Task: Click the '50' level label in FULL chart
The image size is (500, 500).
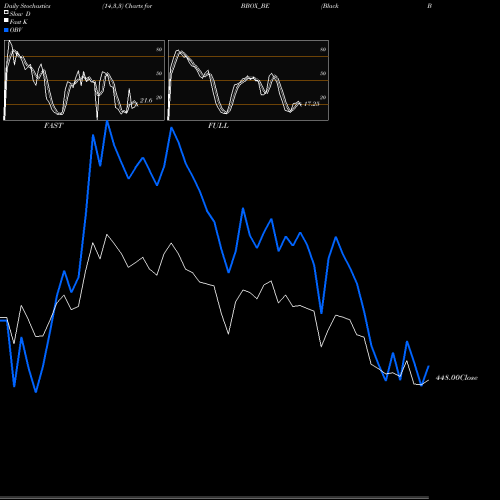Action: pyautogui.click(x=323, y=73)
